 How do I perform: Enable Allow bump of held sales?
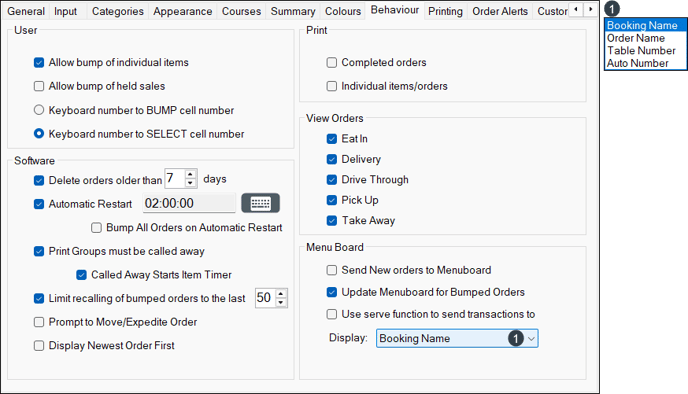coord(39,86)
